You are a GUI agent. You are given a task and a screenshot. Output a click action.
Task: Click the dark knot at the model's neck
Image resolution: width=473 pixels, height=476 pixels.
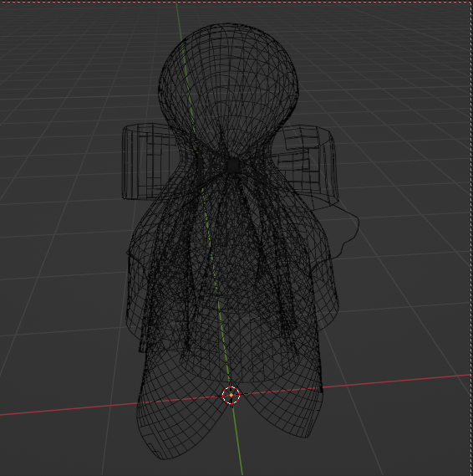(233, 165)
